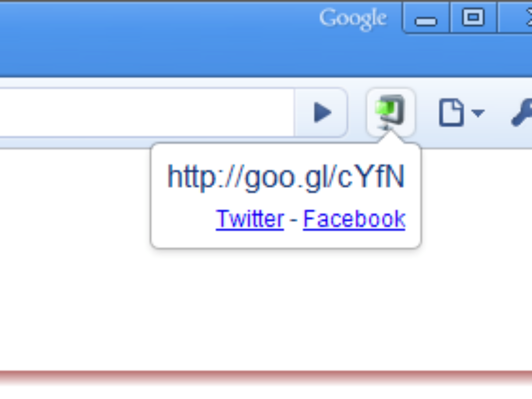Open the page menu document icon
The height and width of the screenshot is (399, 532).
pyautogui.click(x=451, y=113)
